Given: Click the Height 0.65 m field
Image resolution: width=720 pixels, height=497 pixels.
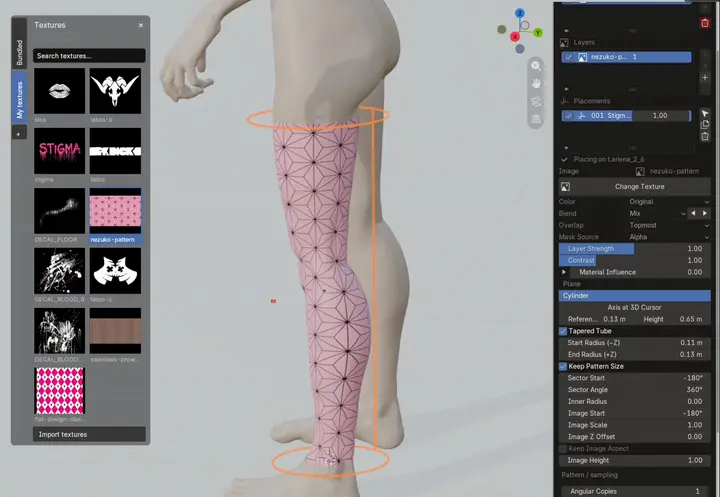Looking at the screenshot, I should pyautogui.click(x=675, y=319).
